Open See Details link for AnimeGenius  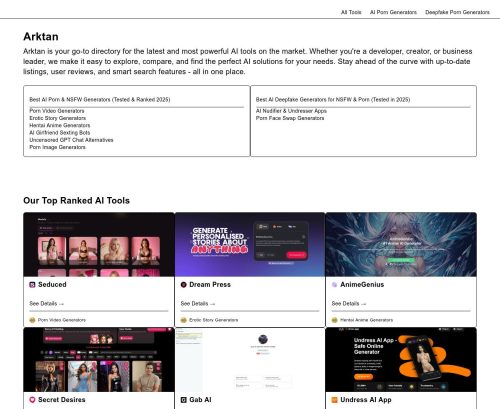349,304
